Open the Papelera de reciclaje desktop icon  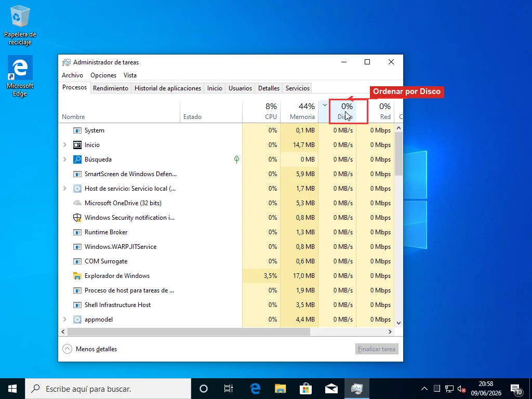click(20, 25)
